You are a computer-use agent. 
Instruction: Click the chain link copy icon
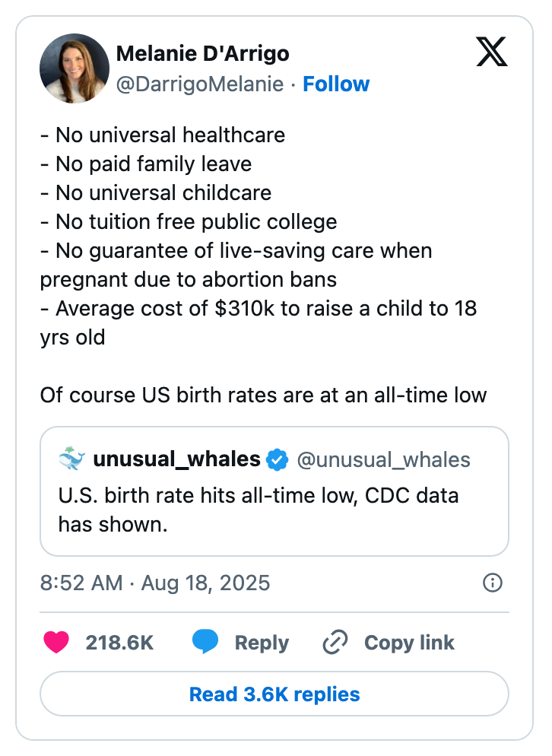(335, 642)
